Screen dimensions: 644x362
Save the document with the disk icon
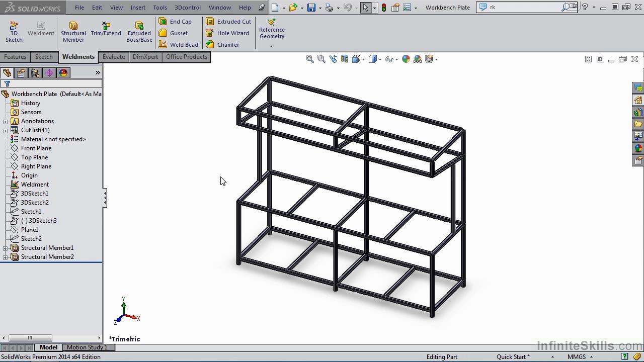pos(311,8)
